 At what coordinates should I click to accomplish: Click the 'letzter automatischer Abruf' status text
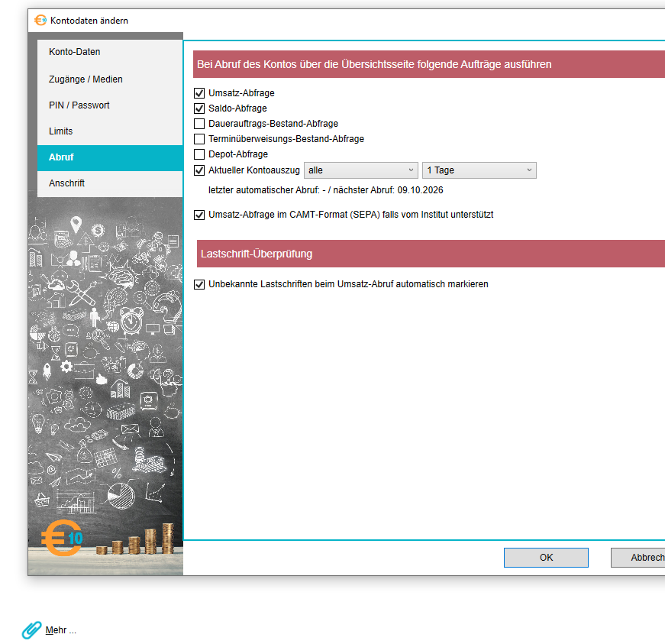click(326, 190)
